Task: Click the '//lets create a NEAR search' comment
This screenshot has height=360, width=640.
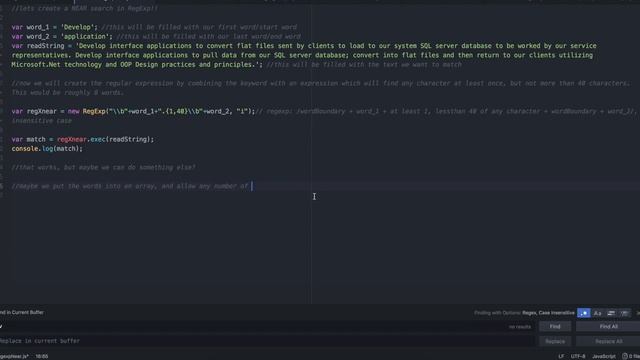Action: (84, 9)
